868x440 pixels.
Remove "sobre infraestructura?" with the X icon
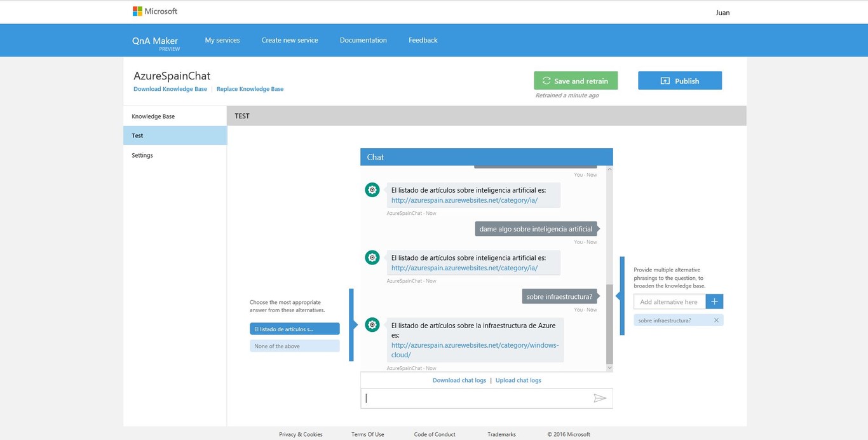[x=716, y=320]
